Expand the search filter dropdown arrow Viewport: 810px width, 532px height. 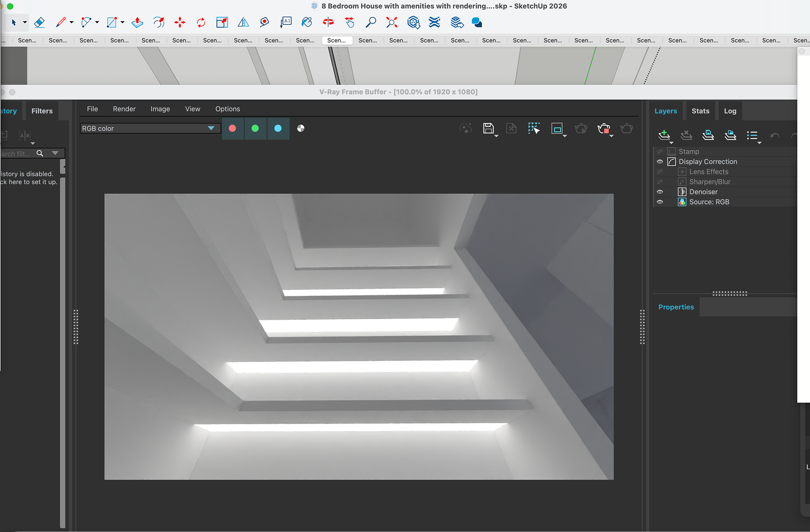55,153
